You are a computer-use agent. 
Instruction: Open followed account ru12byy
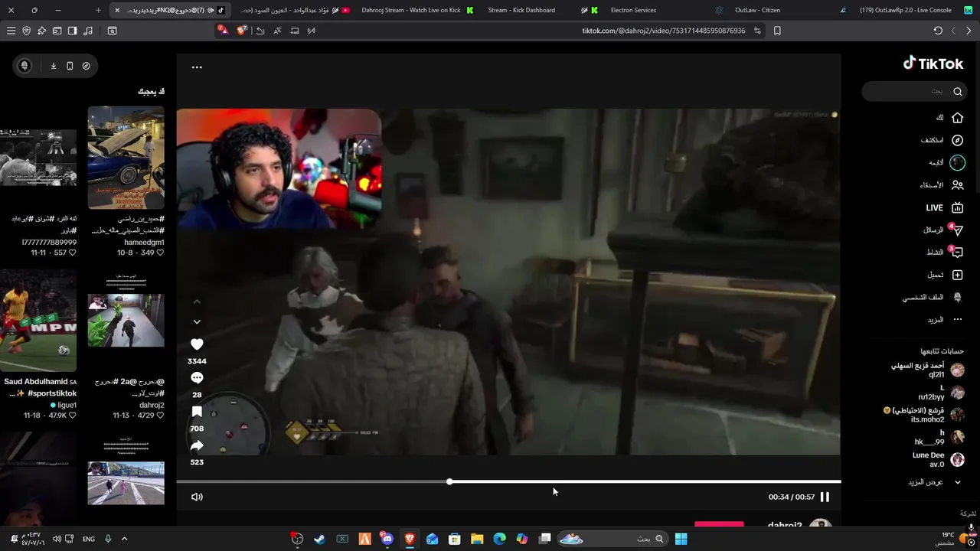[x=941, y=393]
